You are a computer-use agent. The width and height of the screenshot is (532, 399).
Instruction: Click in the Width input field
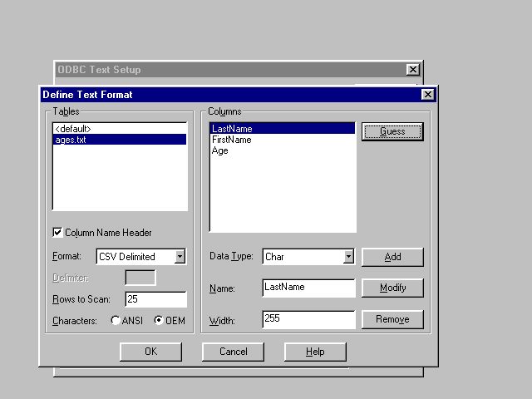(x=308, y=319)
